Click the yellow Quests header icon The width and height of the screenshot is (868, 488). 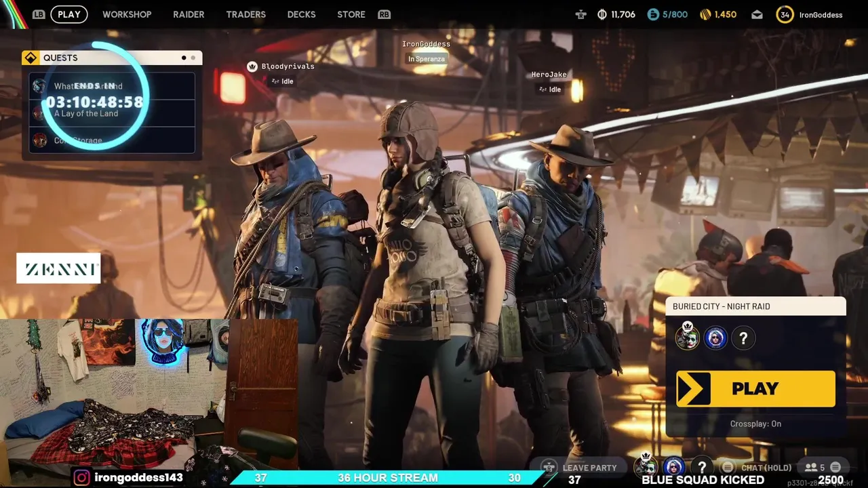31,58
